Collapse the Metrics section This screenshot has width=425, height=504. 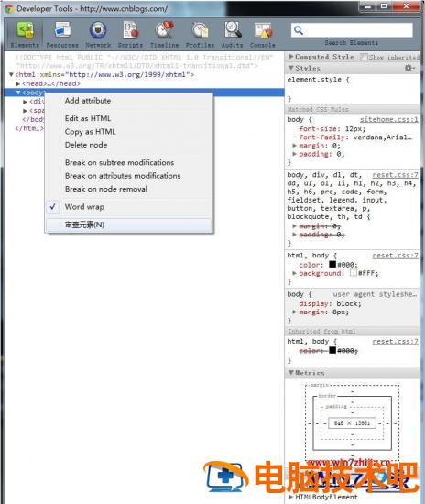click(x=290, y=373)
